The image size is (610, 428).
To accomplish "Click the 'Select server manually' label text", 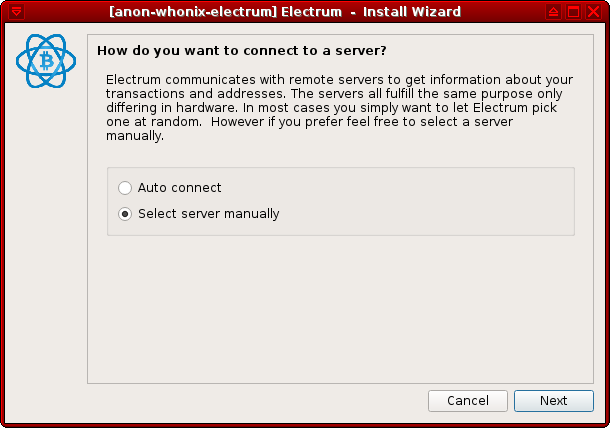I will tap(209, 214).
